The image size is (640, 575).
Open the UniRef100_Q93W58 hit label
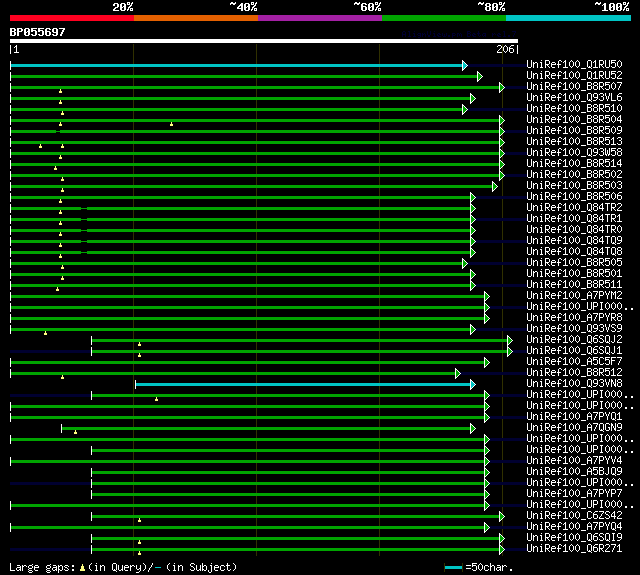pos(574,153)
